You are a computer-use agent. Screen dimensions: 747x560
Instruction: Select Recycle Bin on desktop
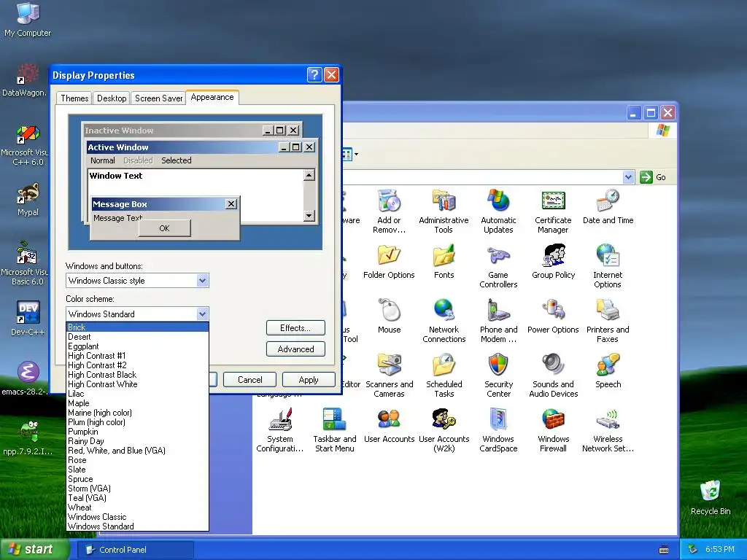point(711,497)
